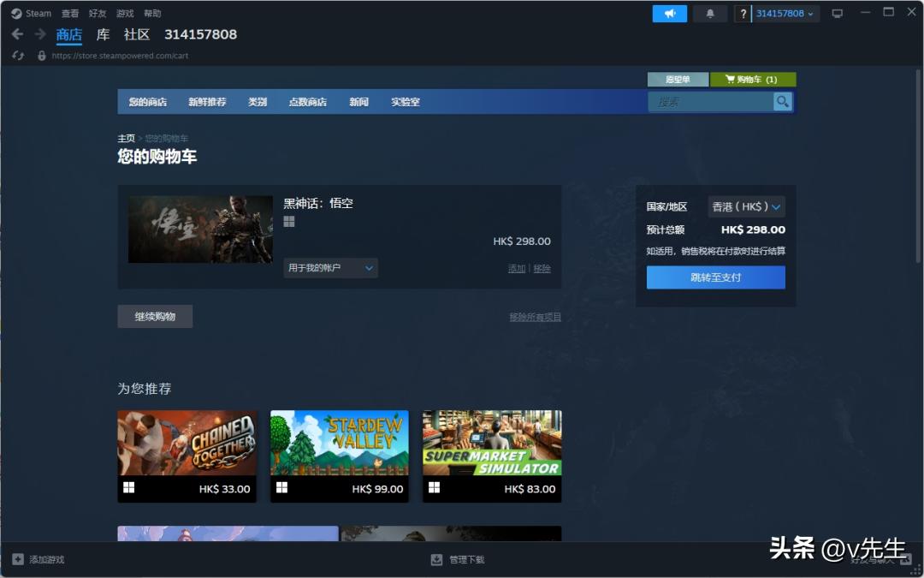Click the forward navigation arrow
This screenshot has width=924, height=578.
point(40,34)
